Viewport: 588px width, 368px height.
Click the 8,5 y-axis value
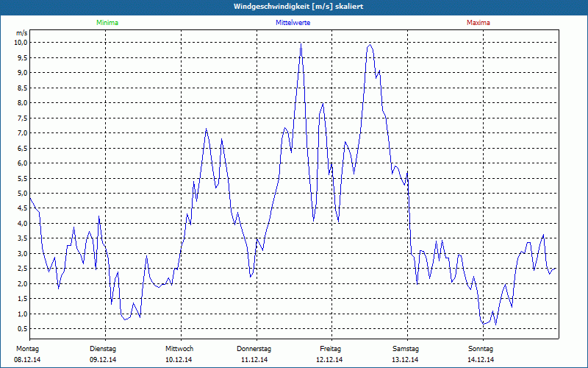point(23,88)
